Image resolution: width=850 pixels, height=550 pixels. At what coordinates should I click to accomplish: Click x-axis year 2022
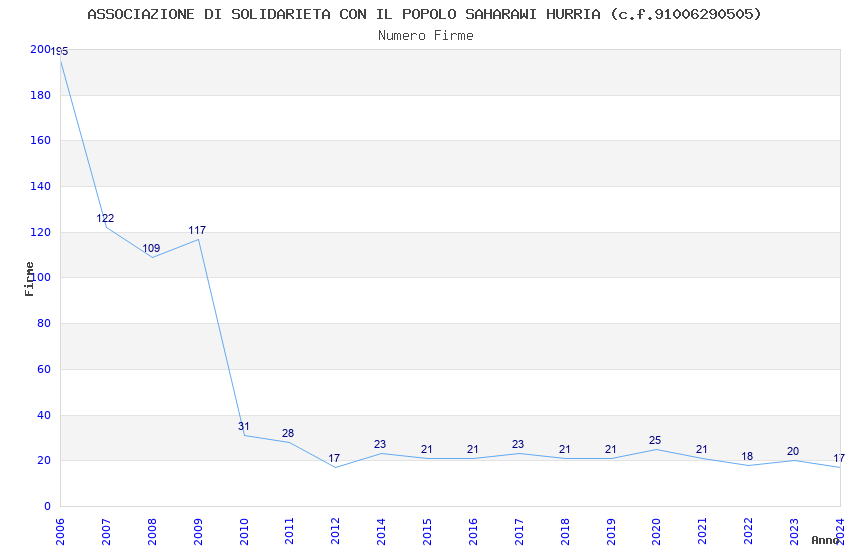749,532
